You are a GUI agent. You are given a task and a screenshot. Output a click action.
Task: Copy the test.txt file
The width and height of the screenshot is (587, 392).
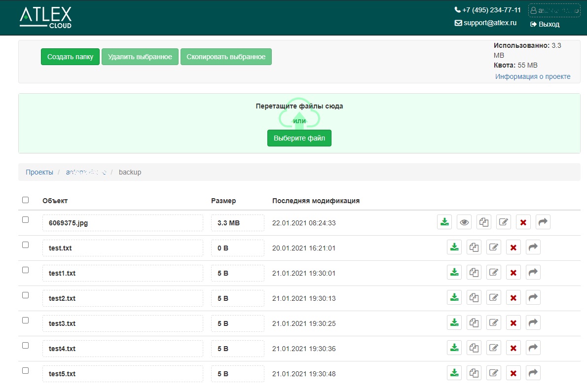474,247
